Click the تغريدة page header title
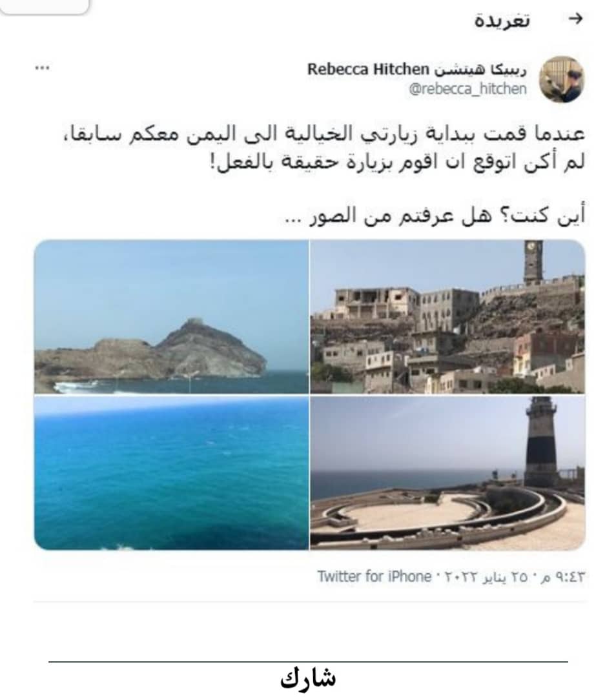The height and width of the screenshot is (697, 616). coord(502,21)
